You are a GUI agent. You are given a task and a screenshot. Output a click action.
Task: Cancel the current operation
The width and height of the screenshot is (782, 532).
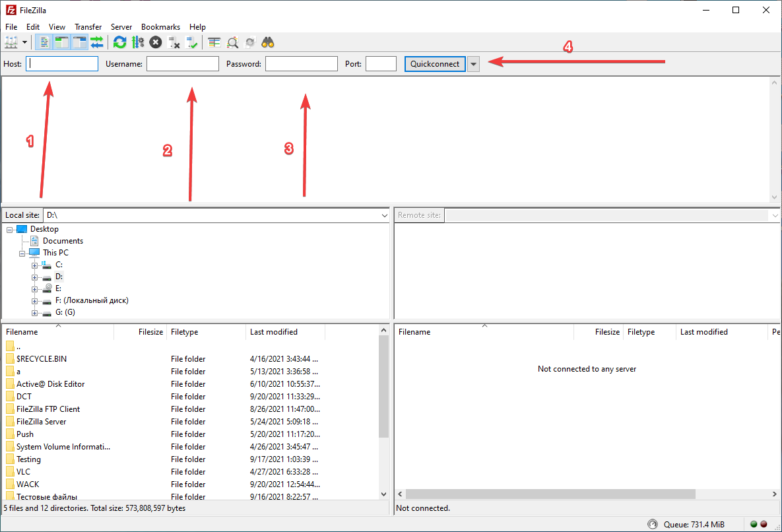[156, 43]
